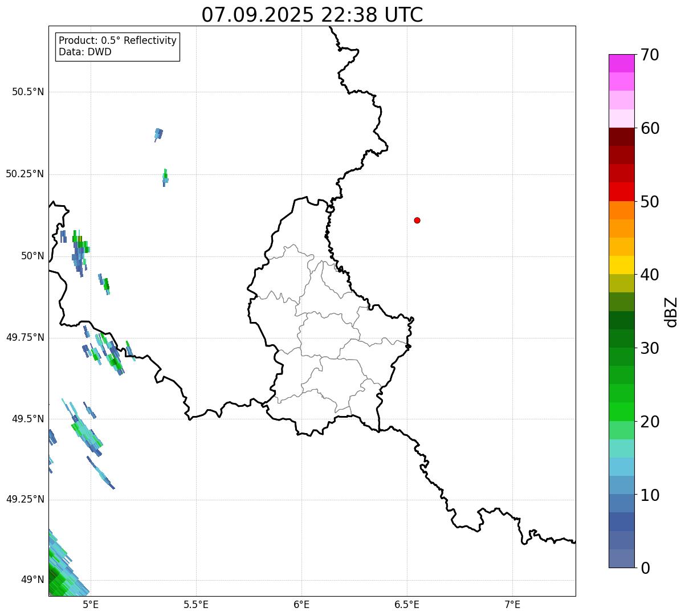This screenshot has width=685, height=616.
Task: Click the 49.5°N latitude label
Action: coord(28,419)
